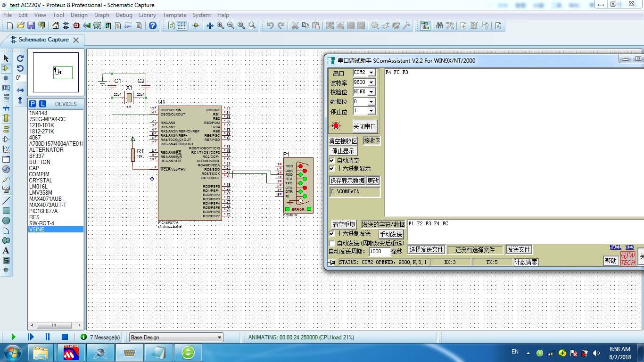The height and width of the screenshot is (362, 644).
Task: Open the Design menu
Action: click(79, 15)
